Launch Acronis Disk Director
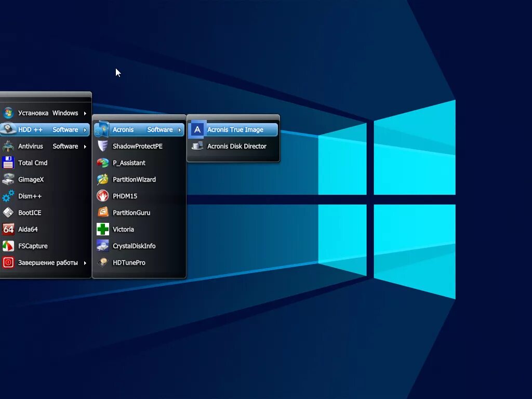 233,146
